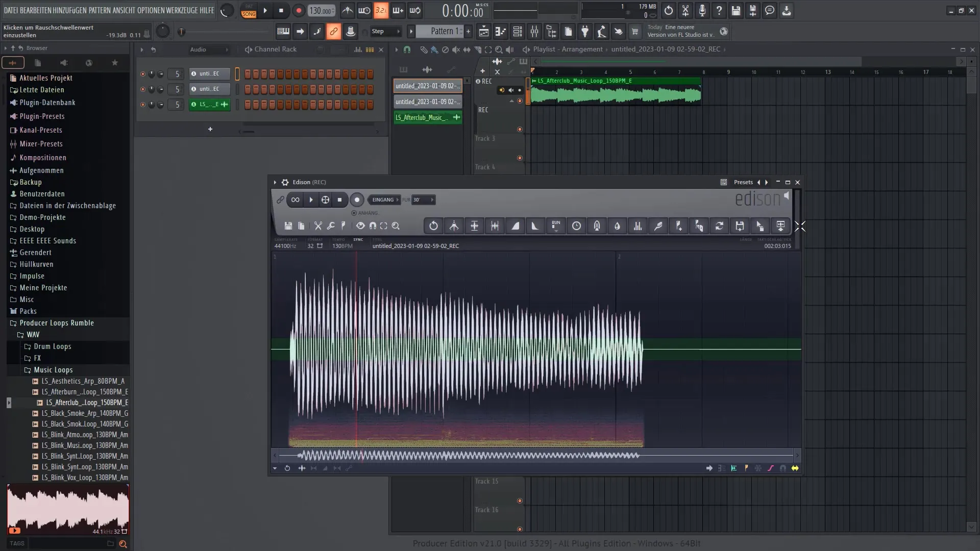
Task: Expand the Music Loops folder in browser
Action: [x=53, y=369]
